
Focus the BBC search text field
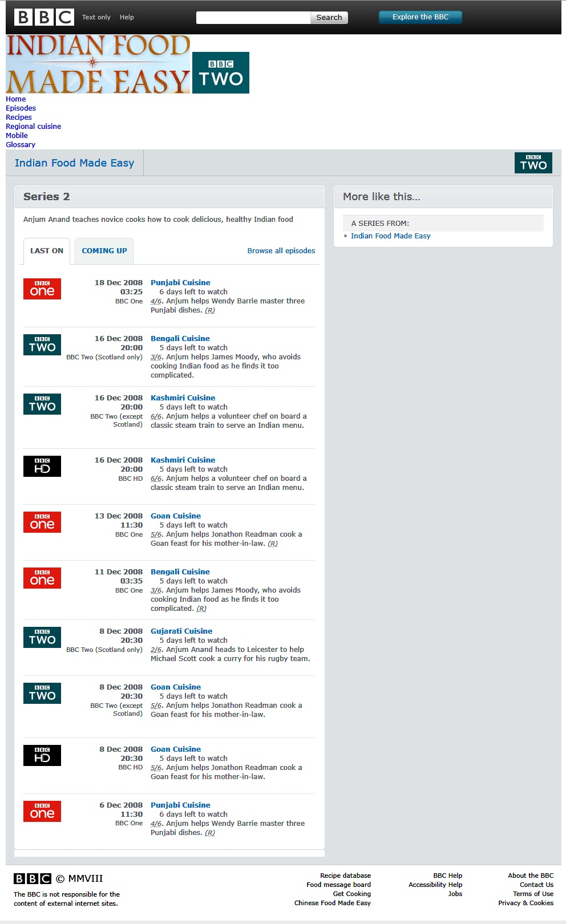253,18
